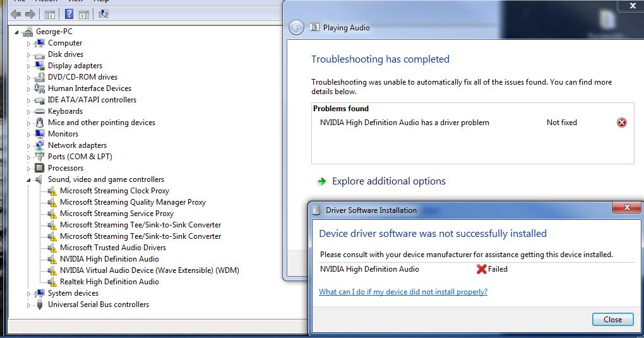Click the Network adapters category icon

(x=40, y=145)
